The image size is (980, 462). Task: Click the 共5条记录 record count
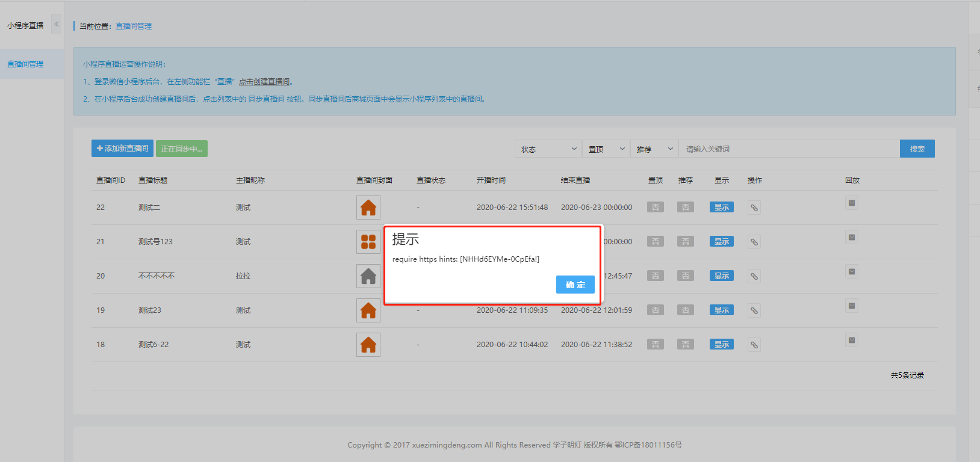pos(907,375)
